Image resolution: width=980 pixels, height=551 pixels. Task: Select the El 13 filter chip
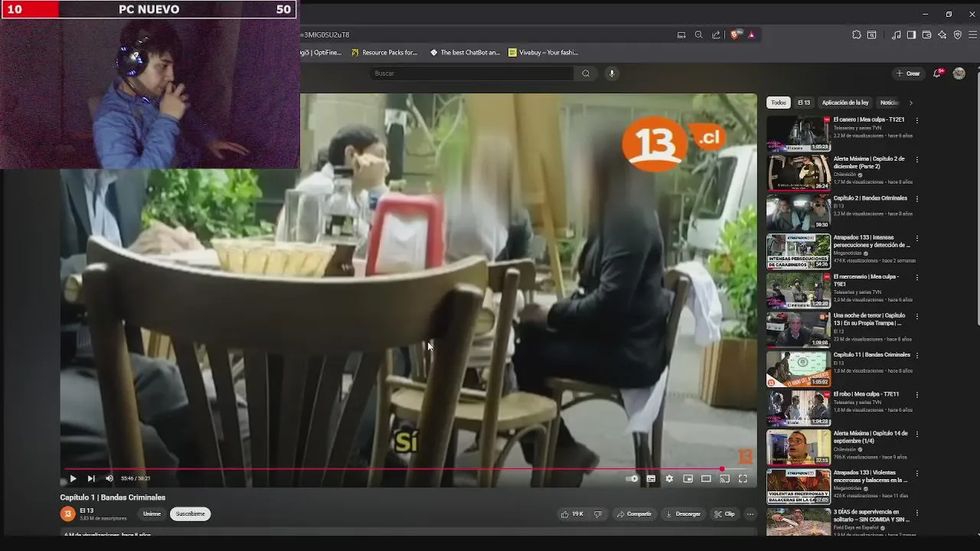tap(804, 103)
